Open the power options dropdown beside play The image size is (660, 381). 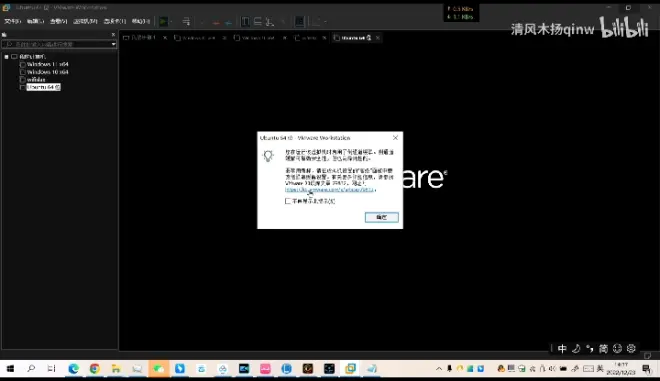[x=171, y=21]
